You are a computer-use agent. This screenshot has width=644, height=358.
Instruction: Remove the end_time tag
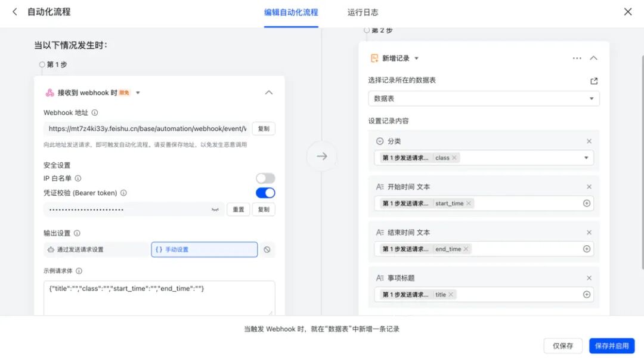coord(466,249)
